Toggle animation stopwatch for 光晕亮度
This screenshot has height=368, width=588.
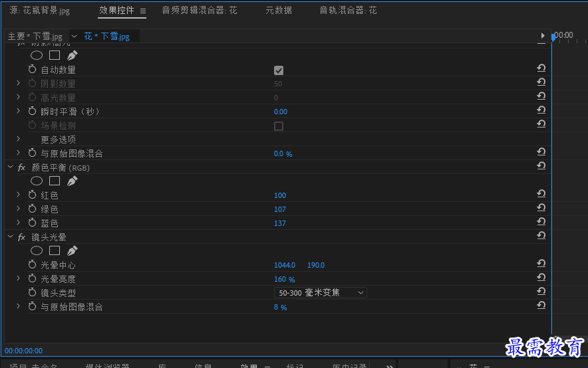(32, 278)
